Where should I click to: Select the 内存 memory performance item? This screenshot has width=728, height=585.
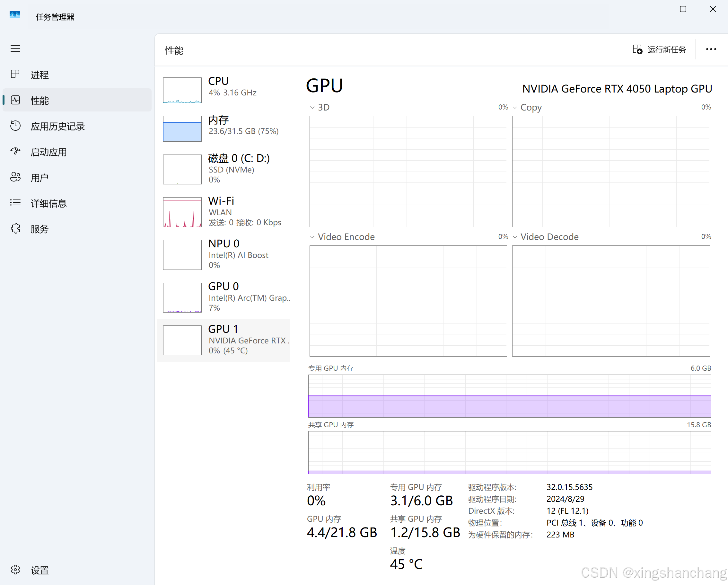coord(224,129)
